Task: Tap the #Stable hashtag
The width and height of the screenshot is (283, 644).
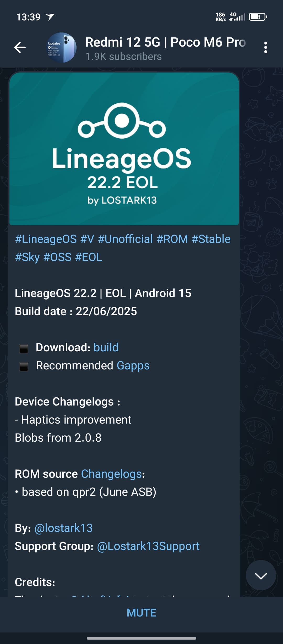Action: [x=211, y=239]
